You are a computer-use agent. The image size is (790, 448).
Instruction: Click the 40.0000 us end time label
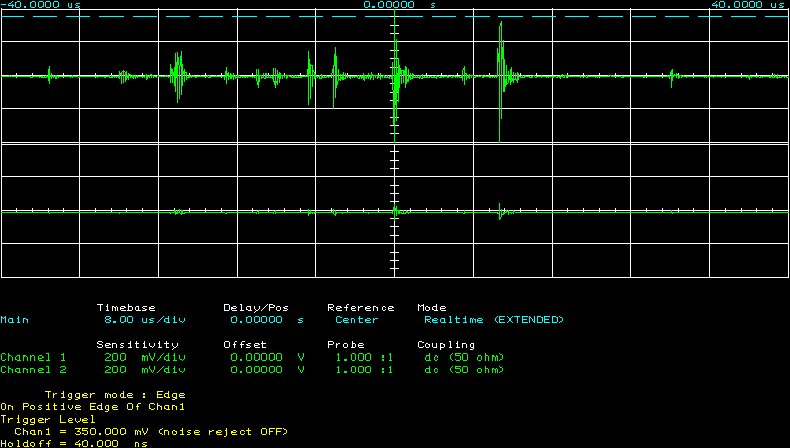click(x=746, y=5)
